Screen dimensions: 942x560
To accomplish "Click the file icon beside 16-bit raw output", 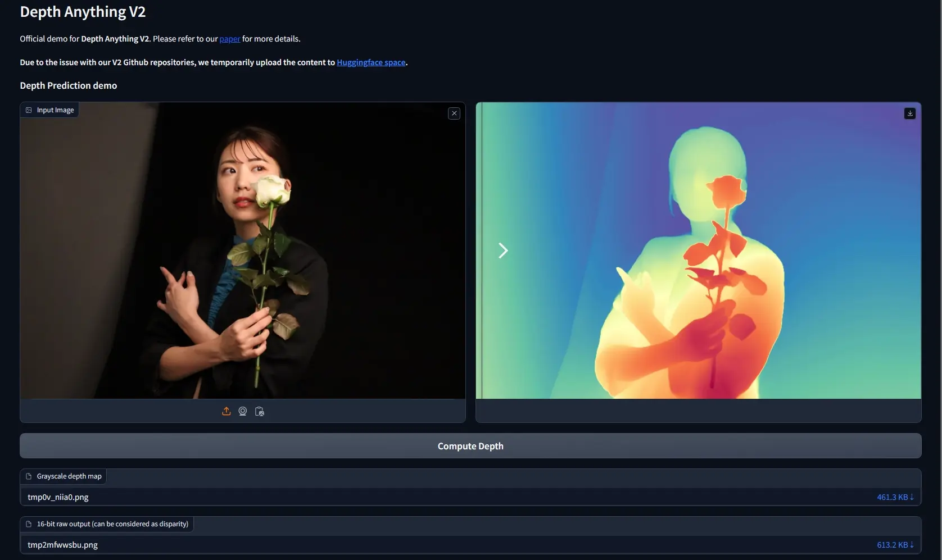I will (29, 523).
